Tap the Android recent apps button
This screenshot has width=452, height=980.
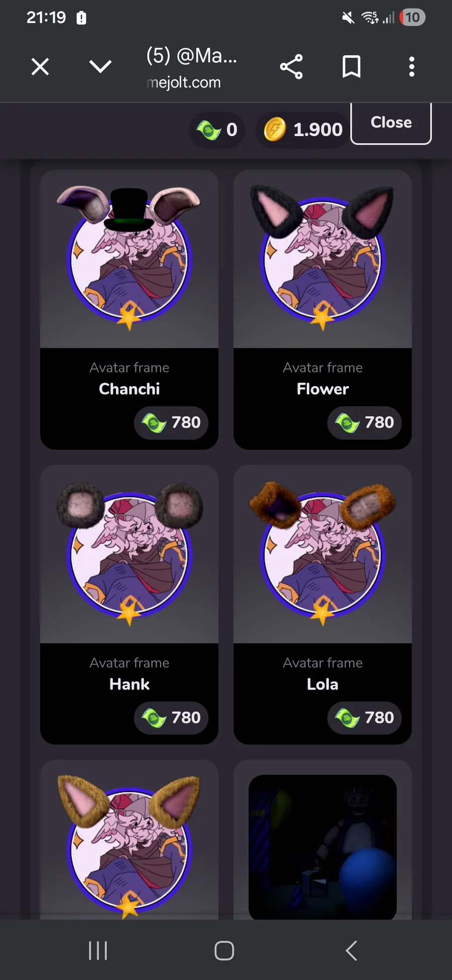coord(98,950)
